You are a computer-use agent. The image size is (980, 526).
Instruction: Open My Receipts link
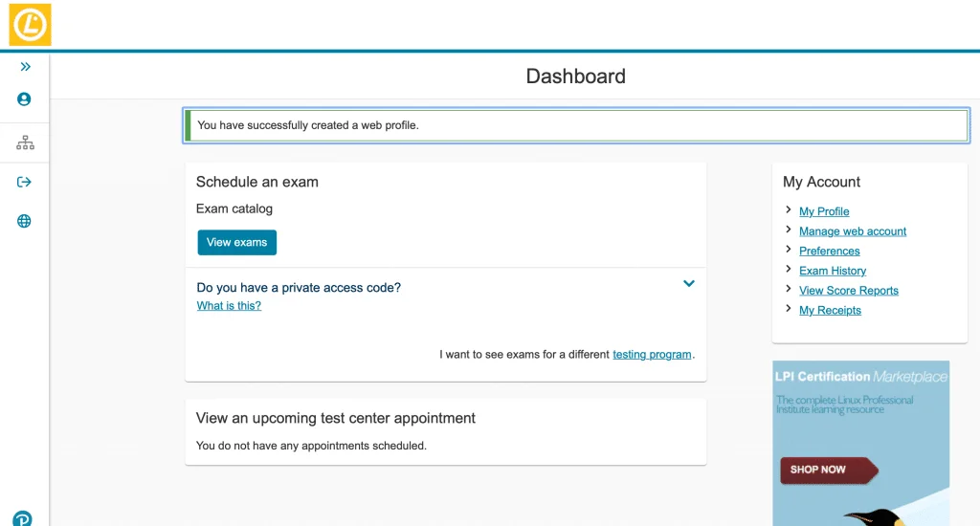[830, 311]
